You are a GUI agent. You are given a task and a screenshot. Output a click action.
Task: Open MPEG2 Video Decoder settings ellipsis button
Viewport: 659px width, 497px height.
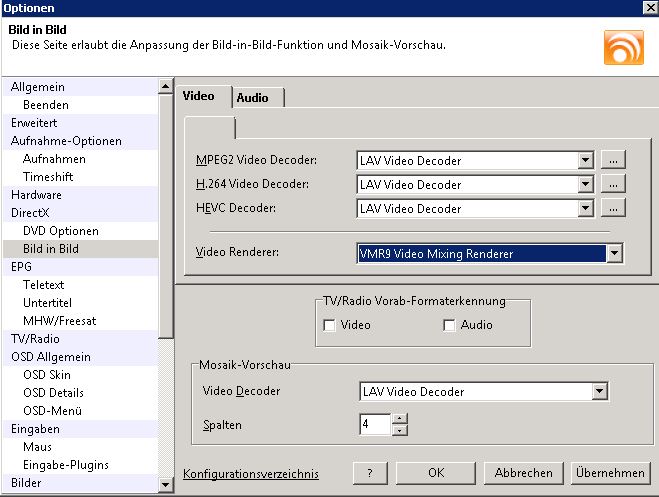614,160
